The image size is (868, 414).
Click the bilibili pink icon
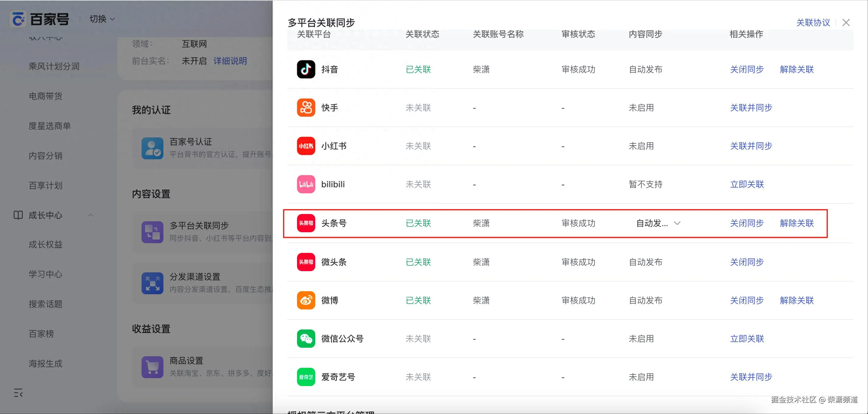click(x=306, y=185)
